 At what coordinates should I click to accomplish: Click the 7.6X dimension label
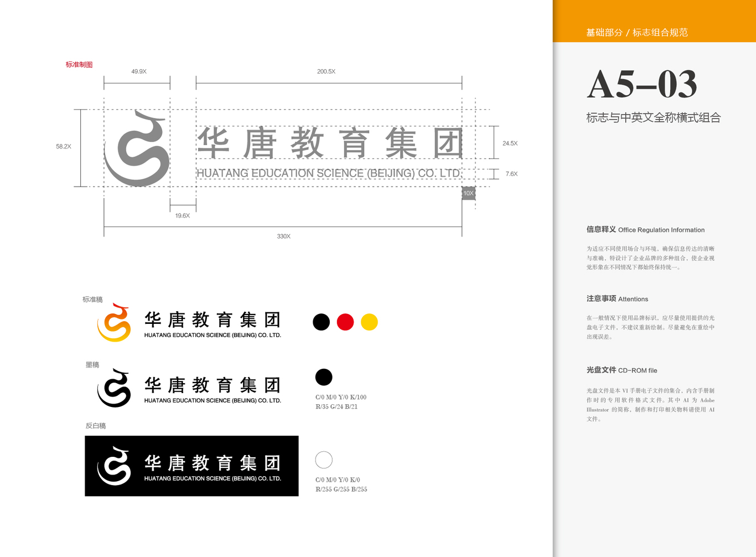511,174
